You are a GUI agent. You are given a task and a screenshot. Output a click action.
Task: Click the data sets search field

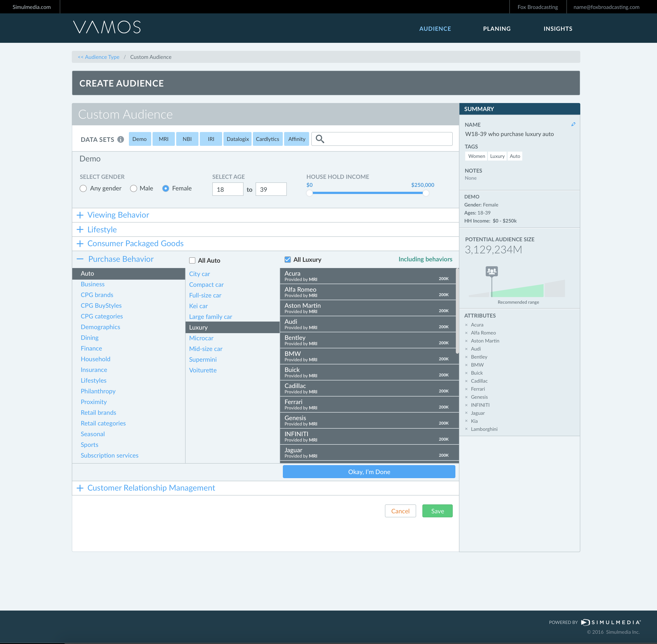pos(382,139)
